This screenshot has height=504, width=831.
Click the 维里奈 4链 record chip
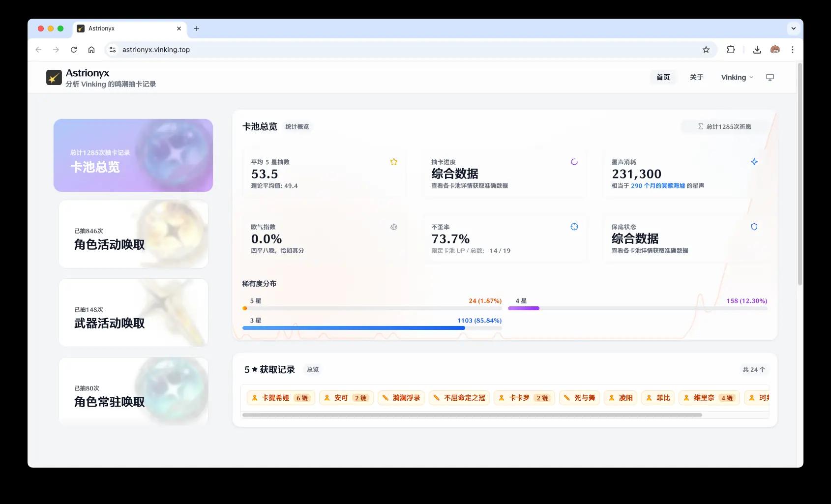[x=709, y=398]
